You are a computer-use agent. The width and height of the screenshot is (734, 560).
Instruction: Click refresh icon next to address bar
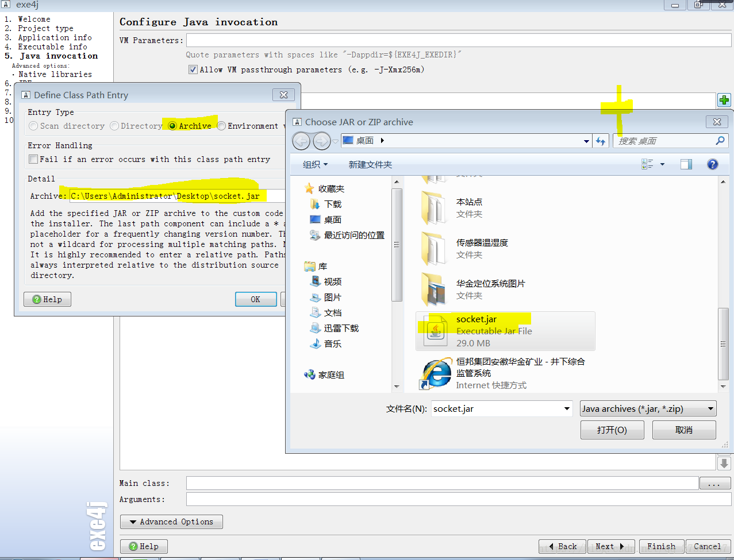point(601,141)
